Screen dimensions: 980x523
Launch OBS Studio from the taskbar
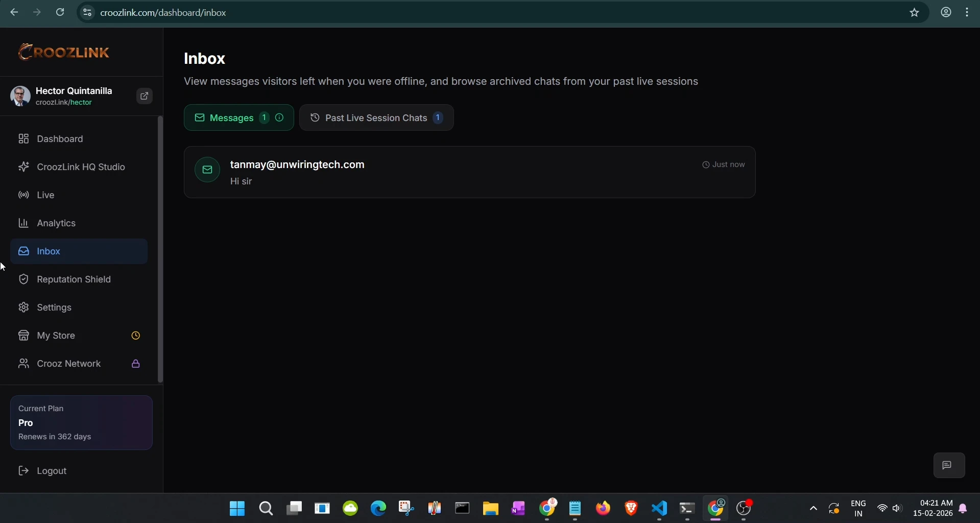point(744,509)
